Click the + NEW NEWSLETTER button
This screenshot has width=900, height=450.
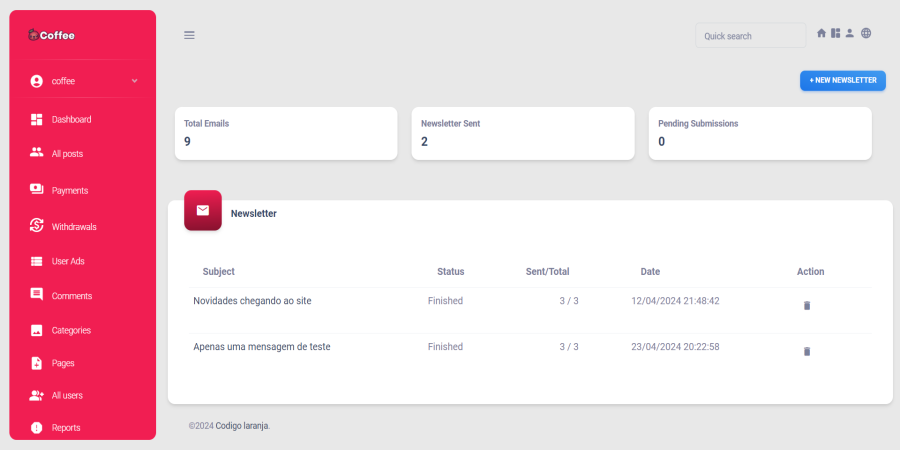coord(842,81)
